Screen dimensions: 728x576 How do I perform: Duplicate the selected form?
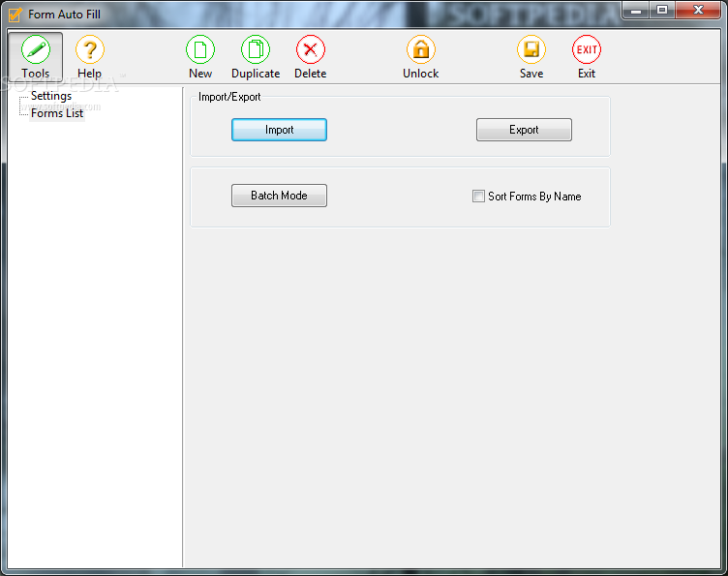coord(256,57)
